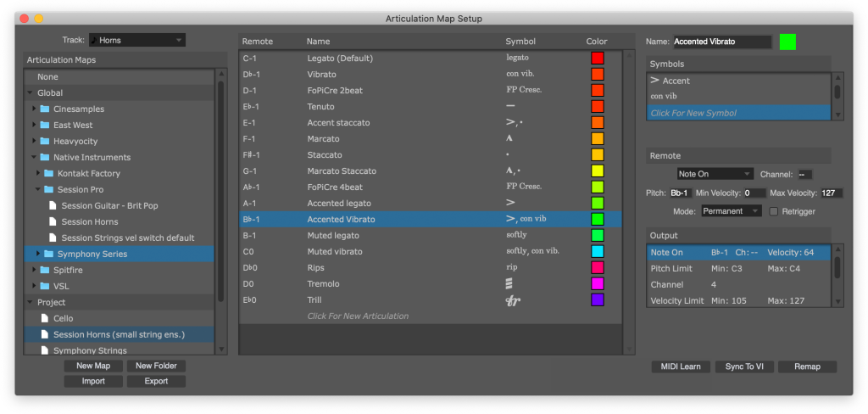Click the green color swatch beside Name
This screenshot has height=414, width=868.
(x=788, y=42)
